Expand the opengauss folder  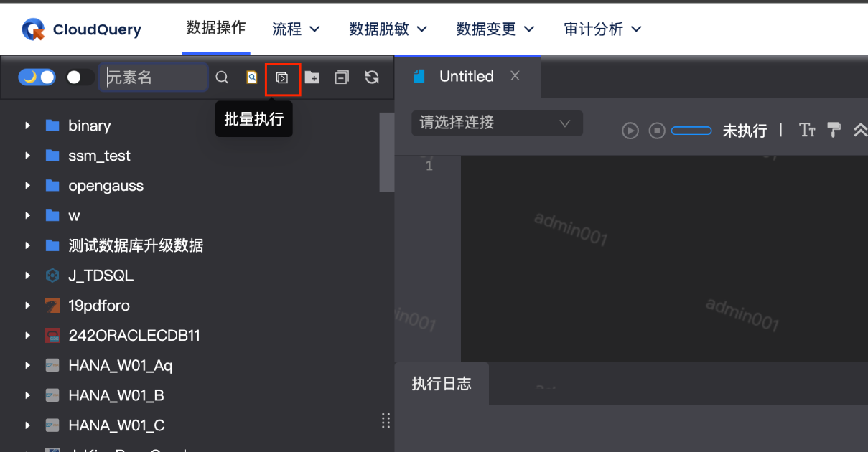coord(27,186)
